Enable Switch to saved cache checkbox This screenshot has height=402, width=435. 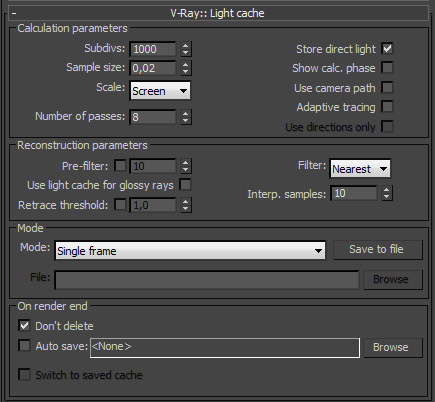click(x=24, y=374)
